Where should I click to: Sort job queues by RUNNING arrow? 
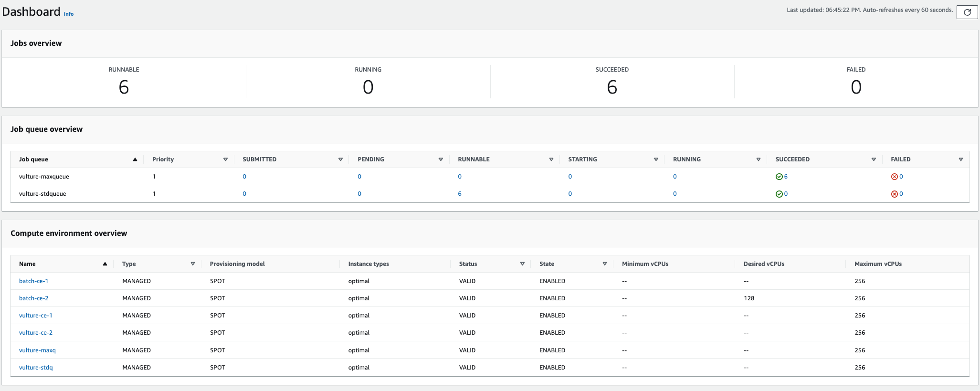(758, 159)
